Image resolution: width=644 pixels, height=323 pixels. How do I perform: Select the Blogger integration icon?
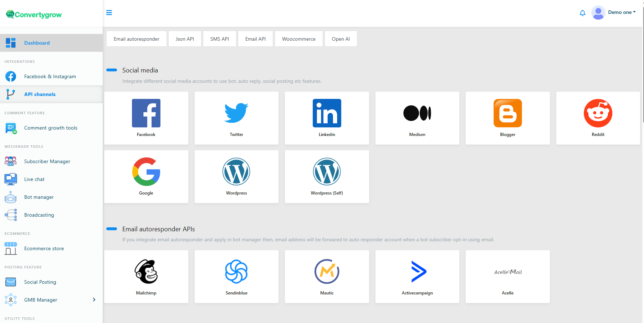[x=508, y=113]
